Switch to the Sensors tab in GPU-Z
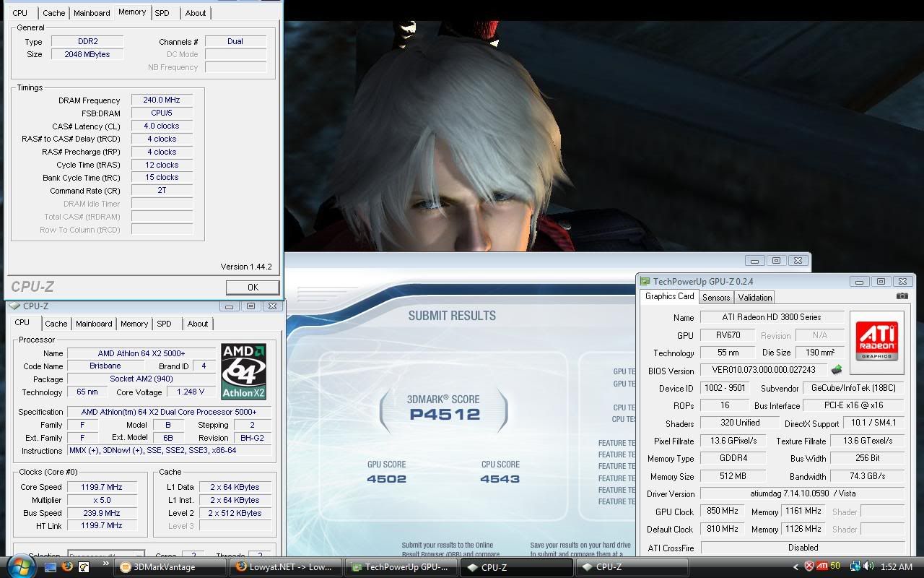This screenshot has height=578, width=924. pos(715,298)
